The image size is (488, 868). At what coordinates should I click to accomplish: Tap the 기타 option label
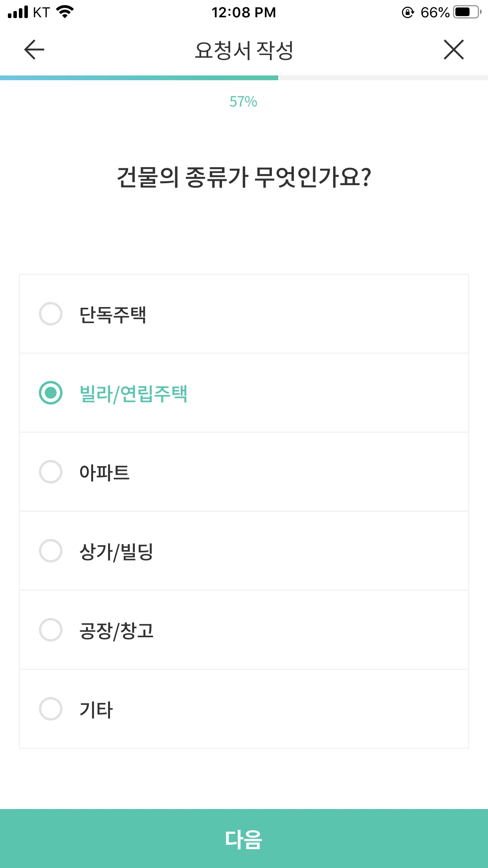coord(96,710)
